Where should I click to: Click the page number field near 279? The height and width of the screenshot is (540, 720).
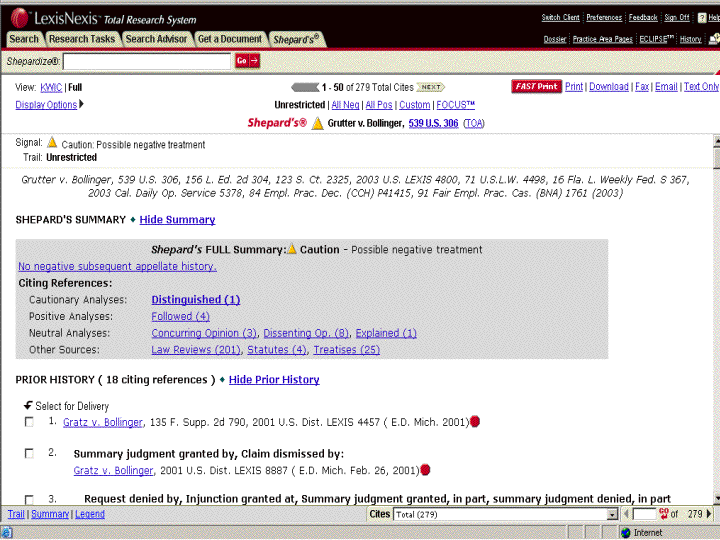tap(644, 514)
